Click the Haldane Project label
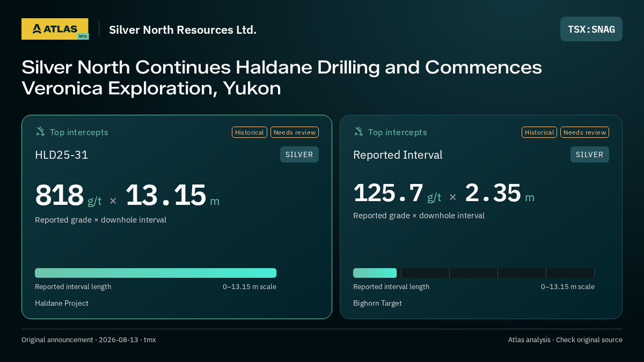Viewport: 644px width, 362px height. pos(62,303)
